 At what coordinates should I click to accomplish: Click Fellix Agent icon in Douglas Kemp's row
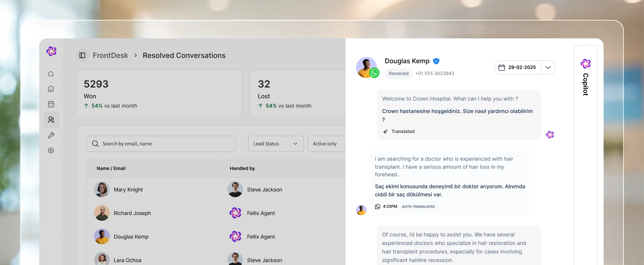(x=235, y=236)
